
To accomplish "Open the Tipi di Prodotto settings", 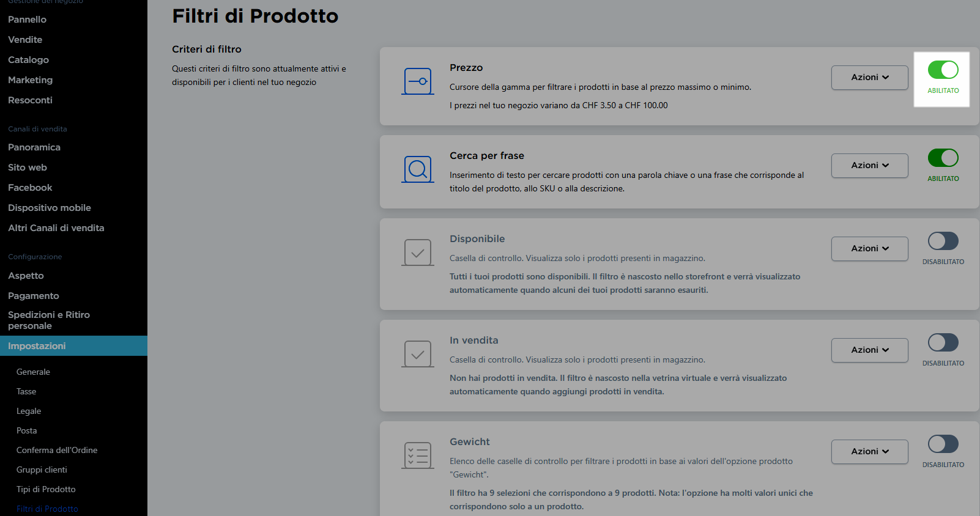I will [x=46, y=489].
